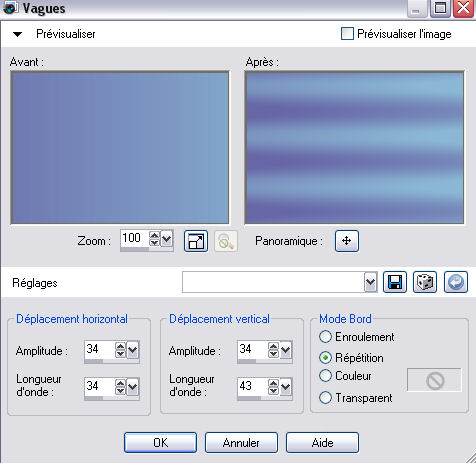This screenshot has width=476, height=463.
Task: Click the greyed magnifier preview icon
Action: tap(226, 241)
